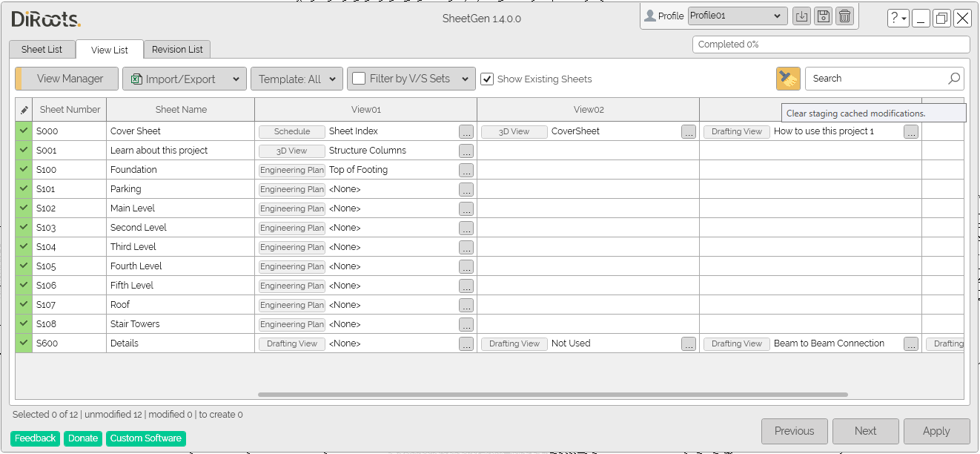Switch to the Sheet List tab
980x454 pixels.
(x=42, y=49)
